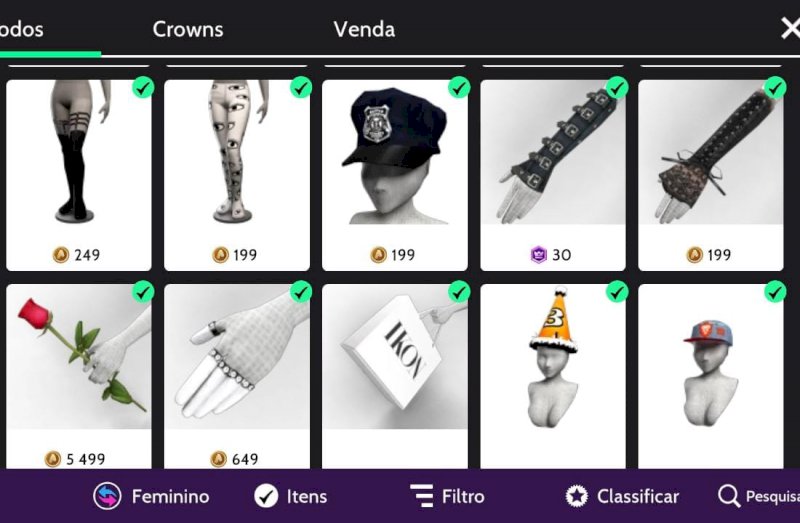Select the orange party hat item

pyautogui.click(x=553, y=376)
